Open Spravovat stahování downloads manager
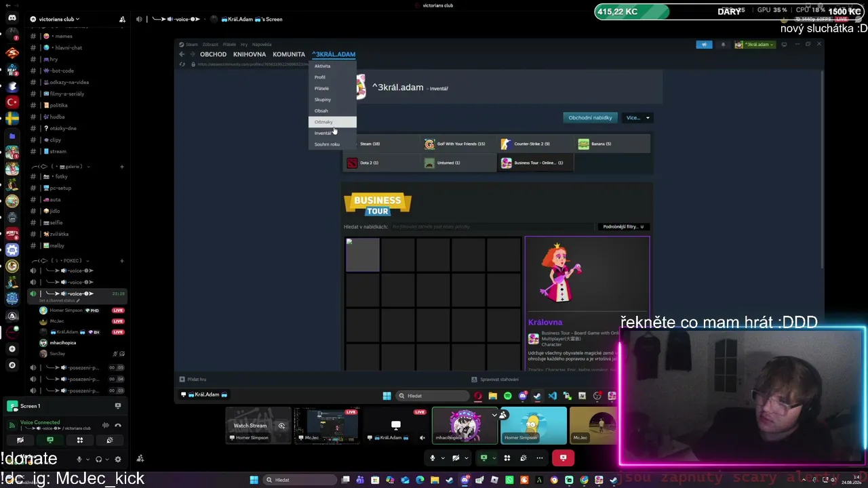The image size is (868, 488). (x=496, y=380)
